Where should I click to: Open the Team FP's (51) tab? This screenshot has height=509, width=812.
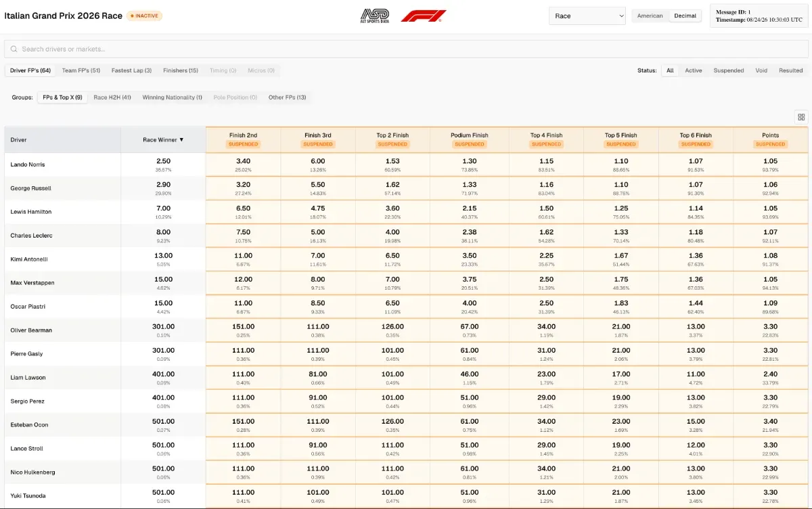pos(81,70)
